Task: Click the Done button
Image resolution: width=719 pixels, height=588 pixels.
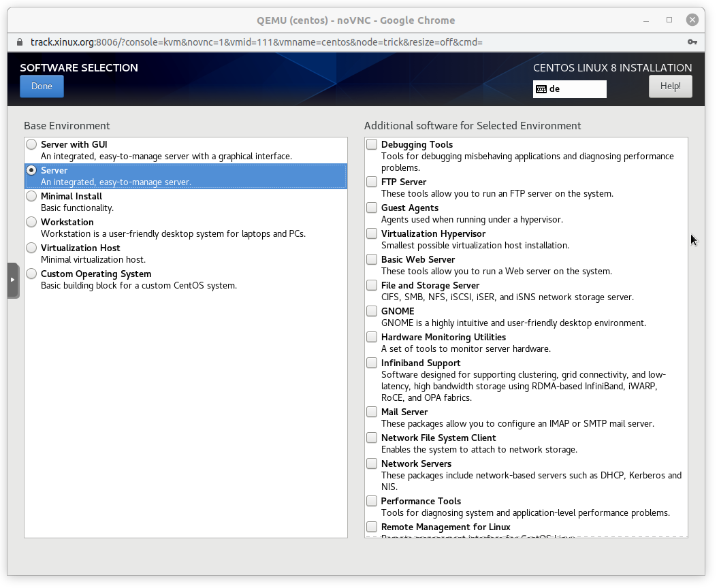Action: tap(42, 86)
